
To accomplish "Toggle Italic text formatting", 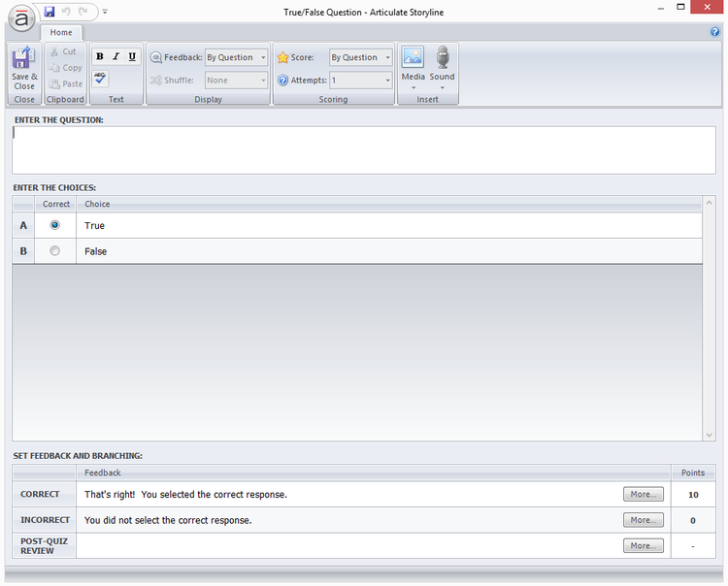I will (x=116, y=56).
